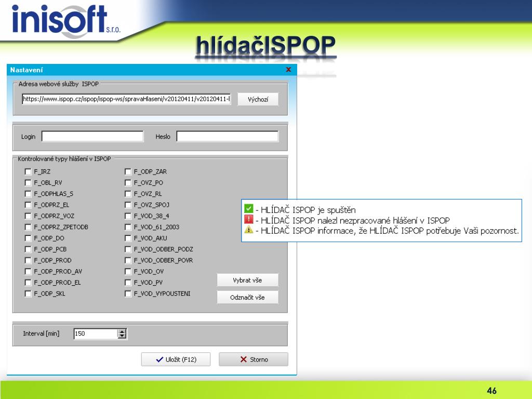Enable the F_ODP_PROD_AV checkbox
532x399 pixels.
pos(28,271)
